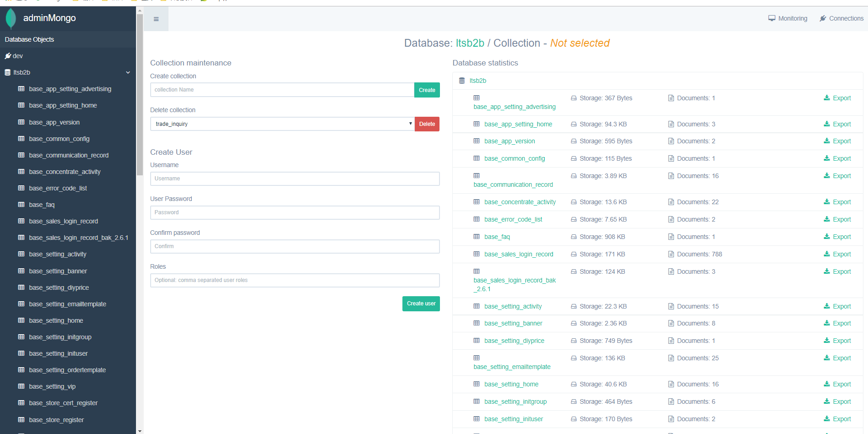The width and height of the screenshot is (868, 434).
Task: Open the delete collection dropdown showing trade_inquiry
Action: tap(281, 124)
